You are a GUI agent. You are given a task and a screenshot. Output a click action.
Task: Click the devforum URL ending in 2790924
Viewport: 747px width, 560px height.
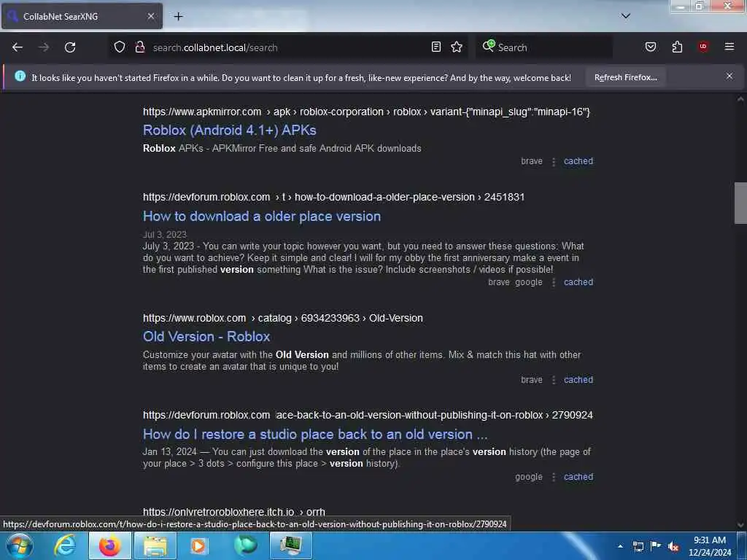[x=368, y=415]
